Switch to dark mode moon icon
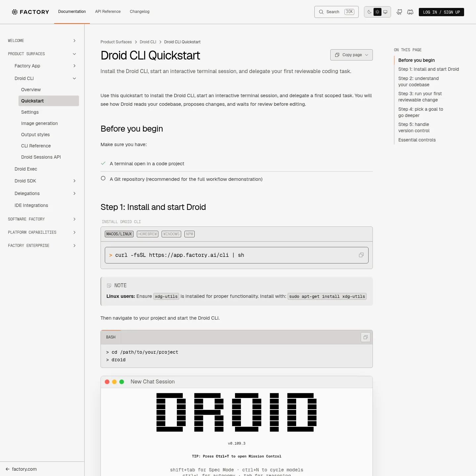 370,12
